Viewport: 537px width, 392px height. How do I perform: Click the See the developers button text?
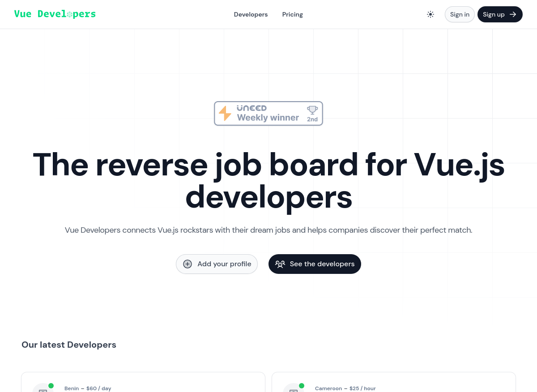tap(322, 264)
